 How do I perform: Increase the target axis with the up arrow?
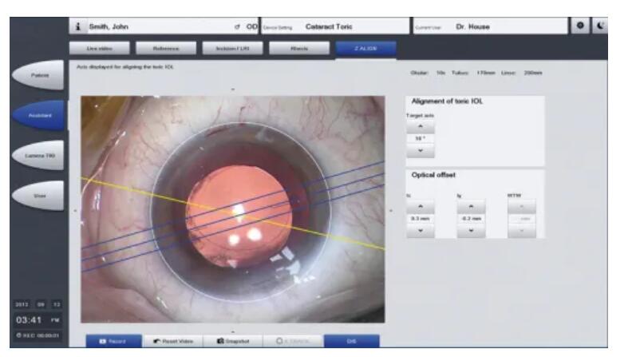(x=421, y=127)
